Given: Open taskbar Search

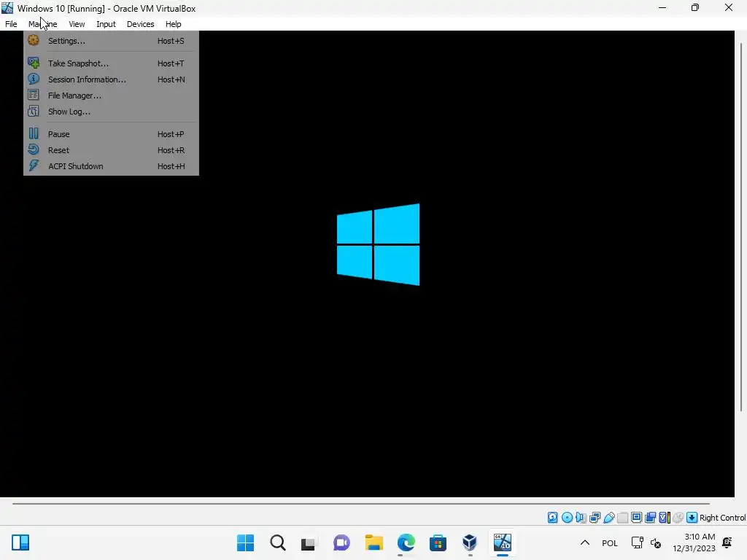Looking at the screenshot, I should [x=278, y=542].
